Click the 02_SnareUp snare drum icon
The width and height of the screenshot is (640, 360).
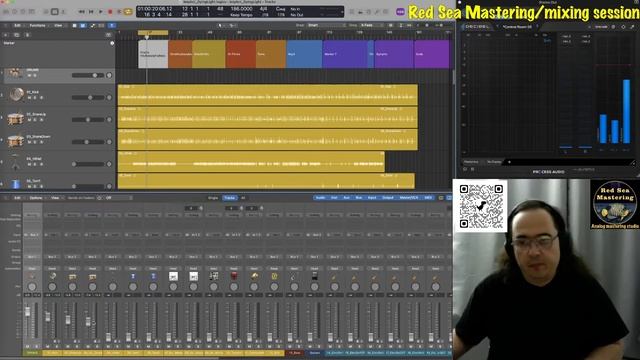[x=16, y=119]
